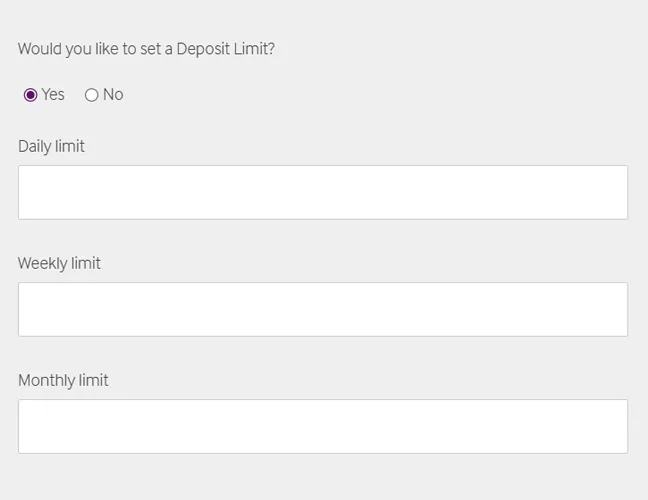Activate the empty field under Daily limit
This screenshot has width=648, height=500.
tap(323, 192)
